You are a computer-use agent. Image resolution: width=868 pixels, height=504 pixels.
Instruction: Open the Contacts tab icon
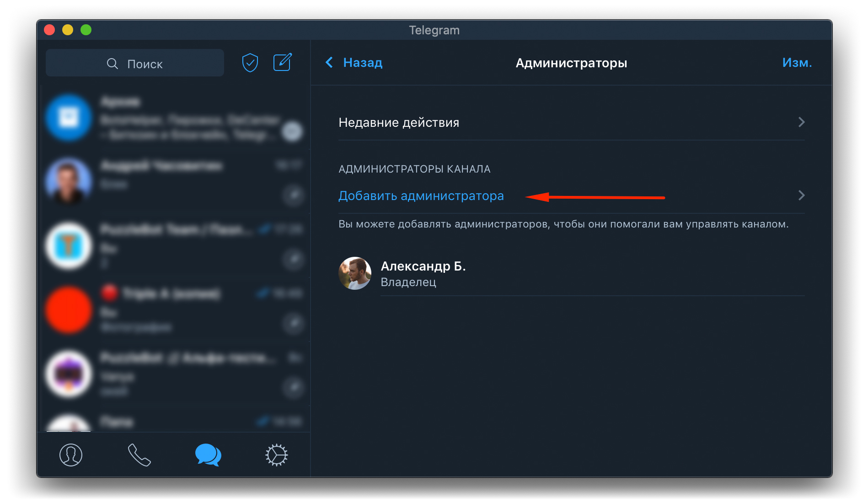click(71, 455)
